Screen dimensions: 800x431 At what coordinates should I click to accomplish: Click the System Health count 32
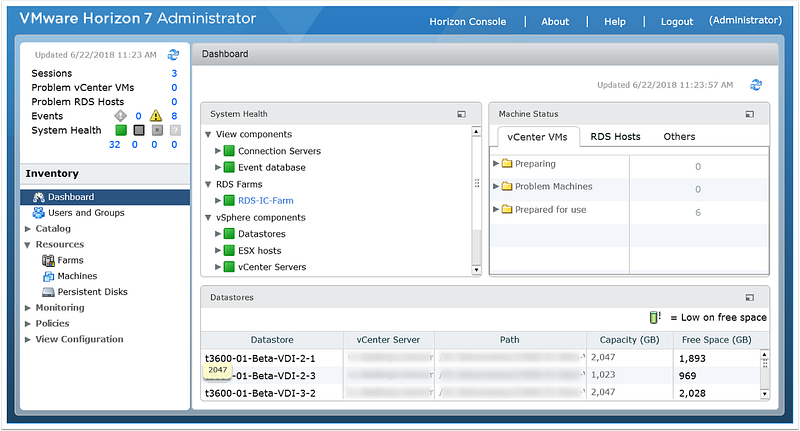pos(115,144)
